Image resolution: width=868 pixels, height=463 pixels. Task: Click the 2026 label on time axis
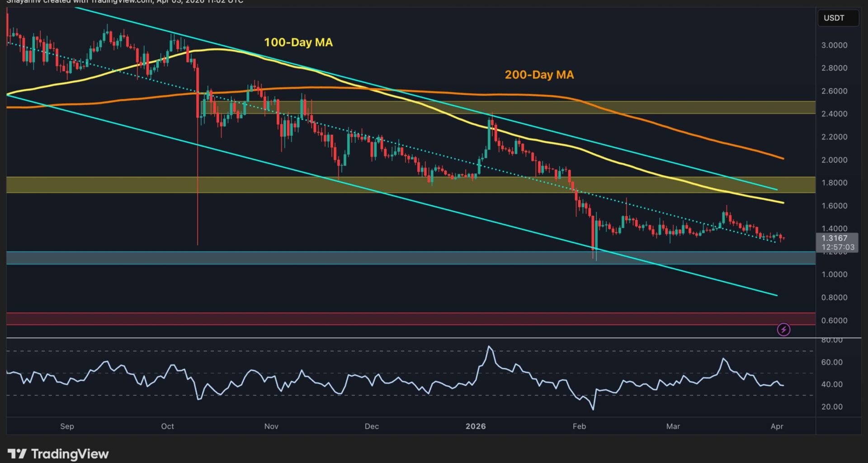tap(476, 426)
